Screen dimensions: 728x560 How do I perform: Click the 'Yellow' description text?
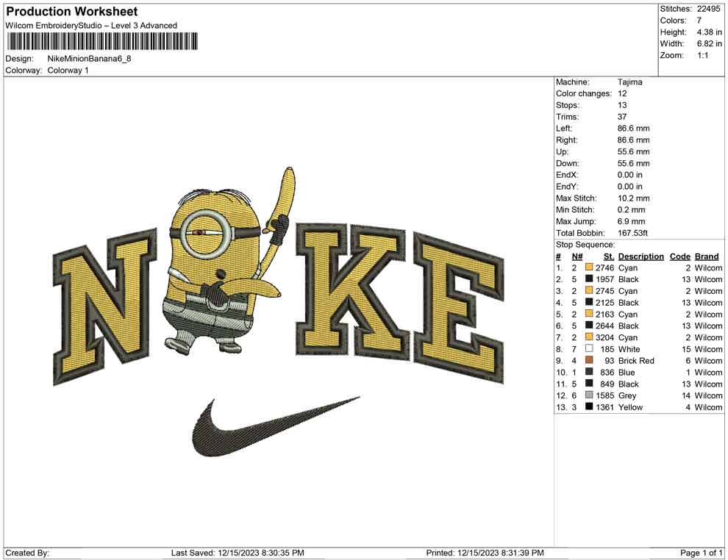click(630, 407)
